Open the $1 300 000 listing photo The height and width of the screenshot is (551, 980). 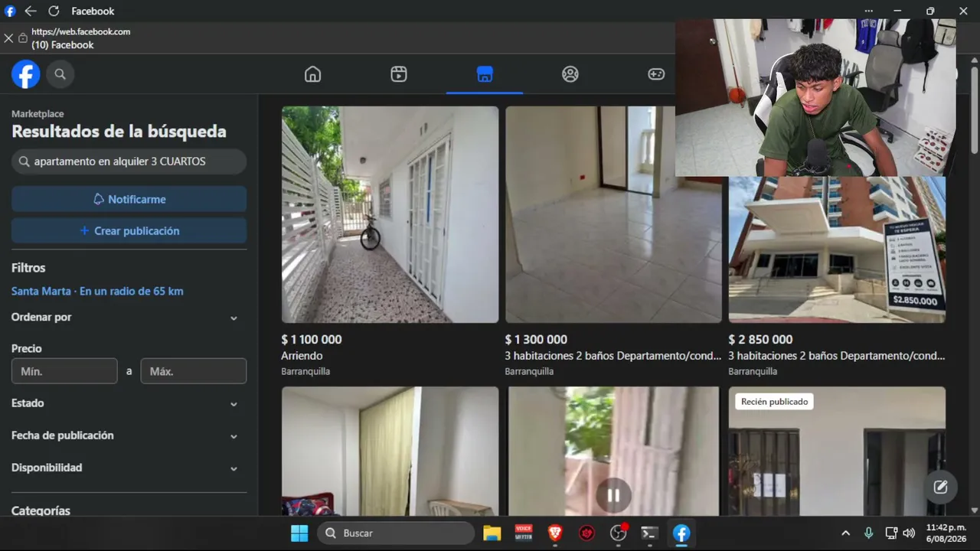click(613, 214)
